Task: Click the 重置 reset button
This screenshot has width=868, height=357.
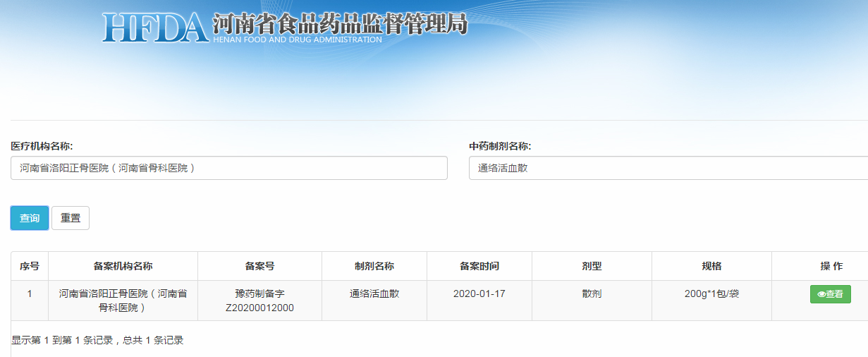Action: pyautogui.click(x=71, y=218)
